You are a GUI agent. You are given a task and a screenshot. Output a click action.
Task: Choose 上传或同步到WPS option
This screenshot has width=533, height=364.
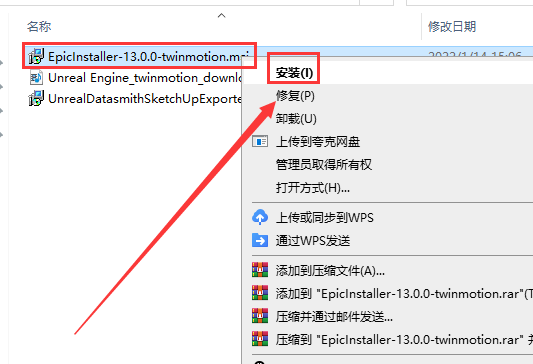point(325,218)
